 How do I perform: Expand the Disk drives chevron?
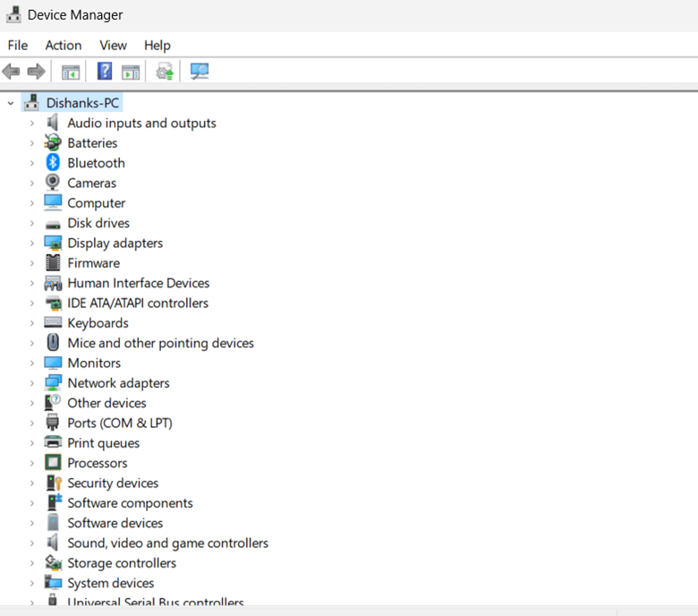pyautogui.click(x=32, y=223)
